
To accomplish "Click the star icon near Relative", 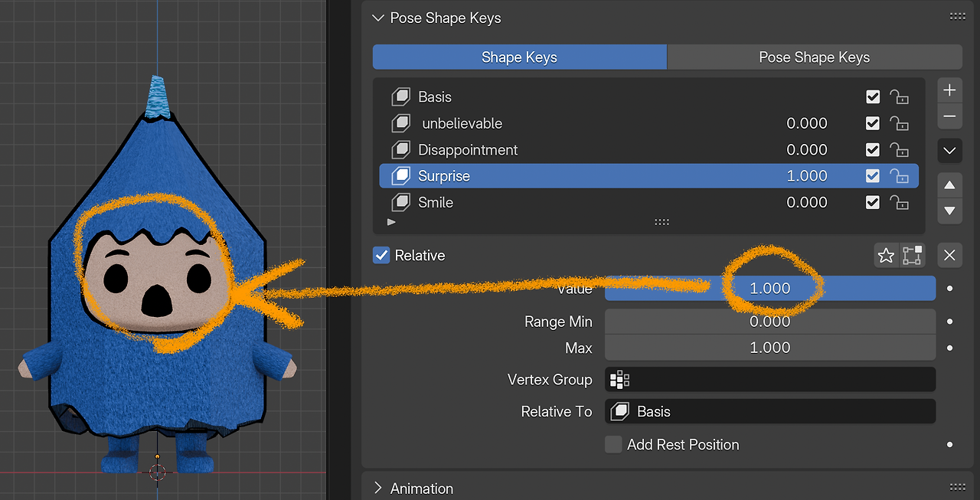I will [x=886, y=255].
